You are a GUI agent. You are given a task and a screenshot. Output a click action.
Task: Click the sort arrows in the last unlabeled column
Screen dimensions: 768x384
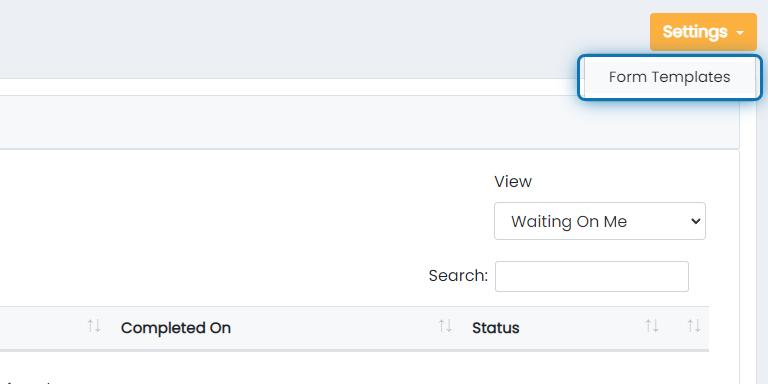tap(694, 326)
